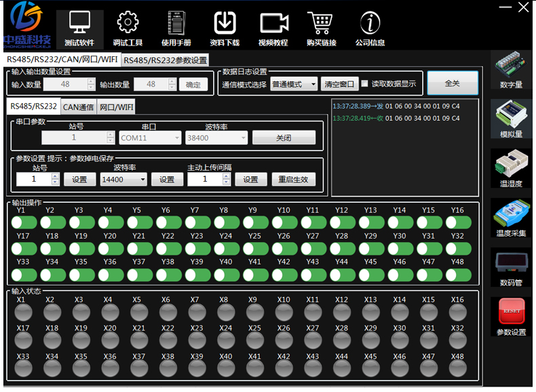Click the 购买链接 shopping cart icon
This screenshot has height=392, width=536.
[321, 23]
